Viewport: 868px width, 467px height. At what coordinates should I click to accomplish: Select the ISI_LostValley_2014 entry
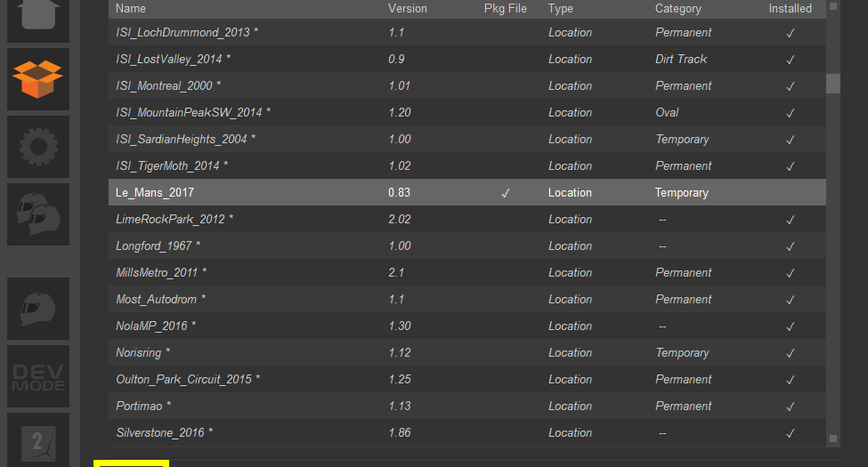tap(467, 59)
